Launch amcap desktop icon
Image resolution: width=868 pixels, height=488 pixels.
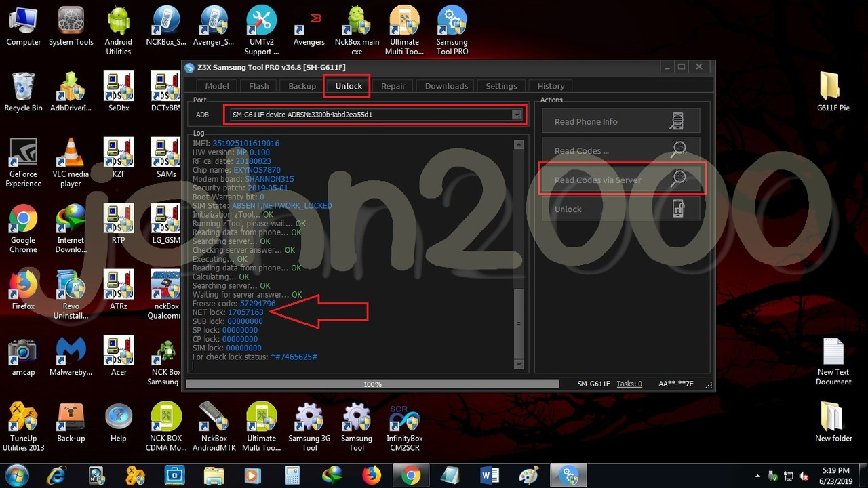[x=24, y=357]
